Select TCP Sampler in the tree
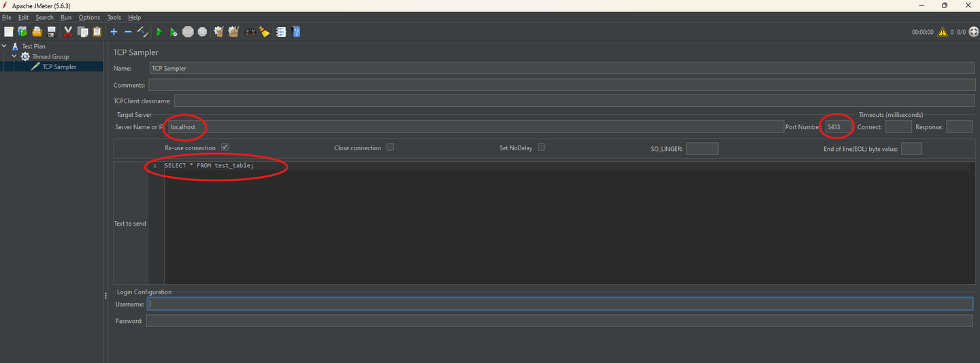The height and width of the screenshot is (363, 980). point(59,67)
